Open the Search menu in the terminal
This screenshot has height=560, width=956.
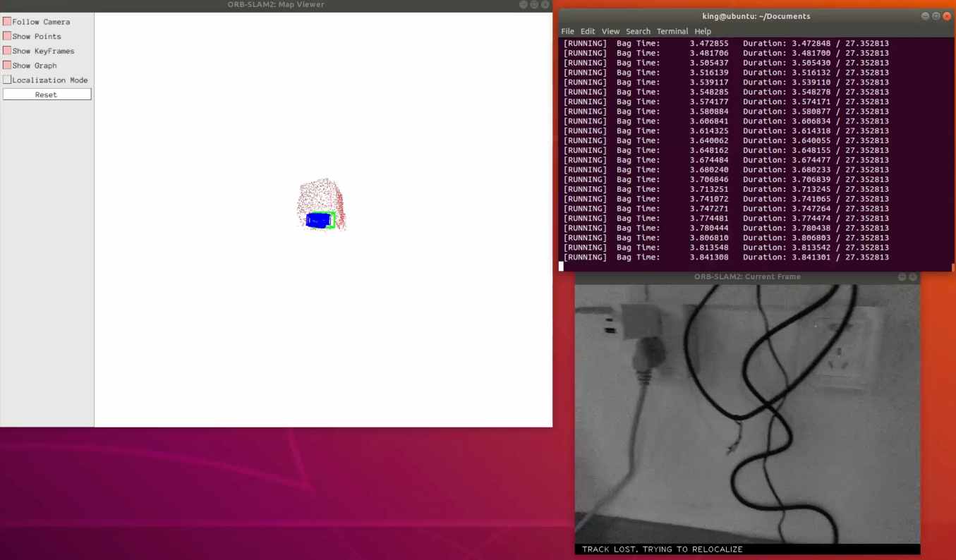638,31
